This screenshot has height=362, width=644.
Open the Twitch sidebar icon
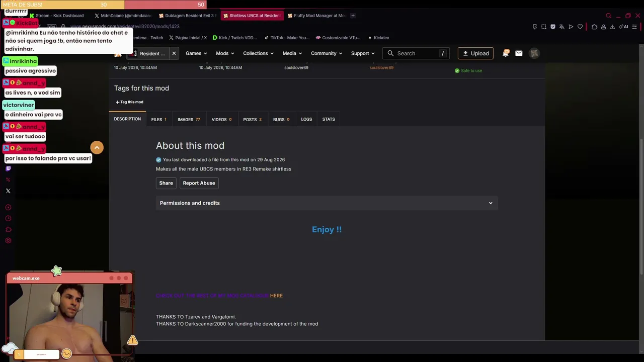(8, 169)
